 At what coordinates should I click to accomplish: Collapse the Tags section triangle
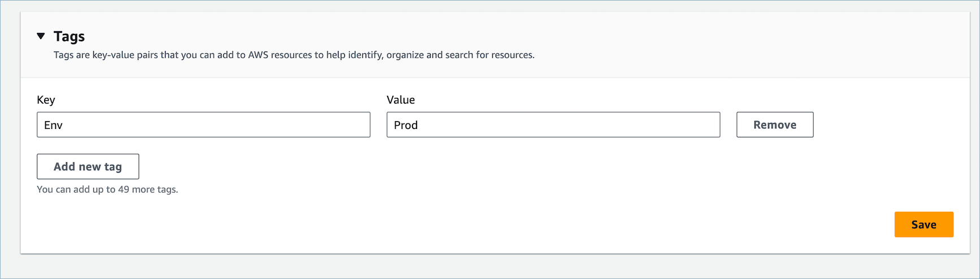pyautogui.click(x=41, y=36)
